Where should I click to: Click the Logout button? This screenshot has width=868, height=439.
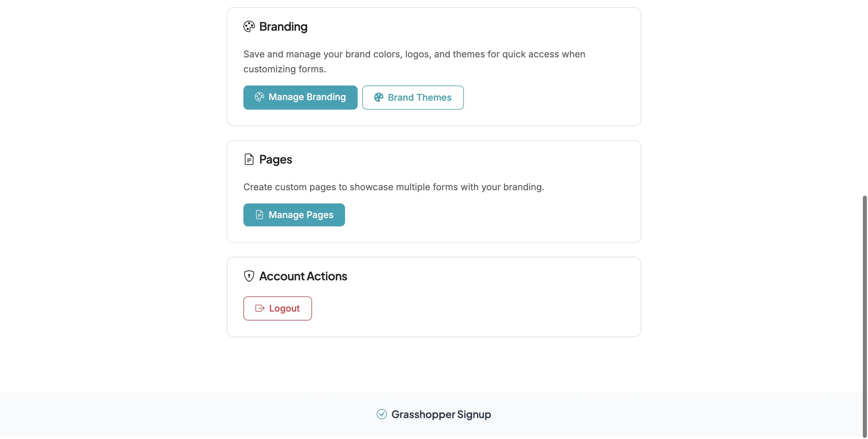click(277, 308)
